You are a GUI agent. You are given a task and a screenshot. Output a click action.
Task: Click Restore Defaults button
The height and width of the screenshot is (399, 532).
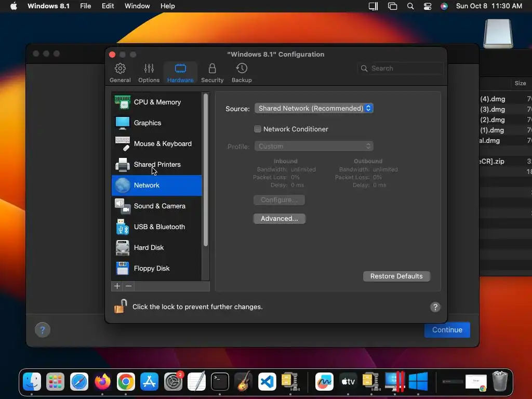pos(396,276)
